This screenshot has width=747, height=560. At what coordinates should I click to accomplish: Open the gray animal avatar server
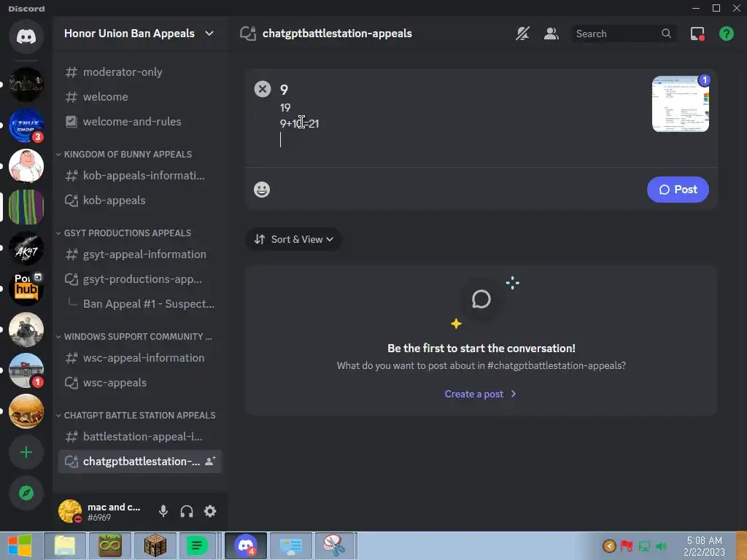pyautogui.click(x=26, y=330)
